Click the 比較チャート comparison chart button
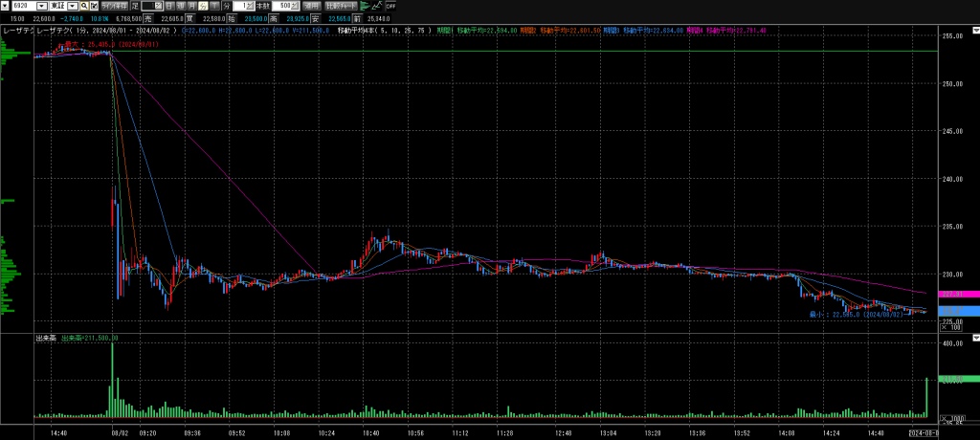Screen dimensions: 980x440 tap(340, 5)
